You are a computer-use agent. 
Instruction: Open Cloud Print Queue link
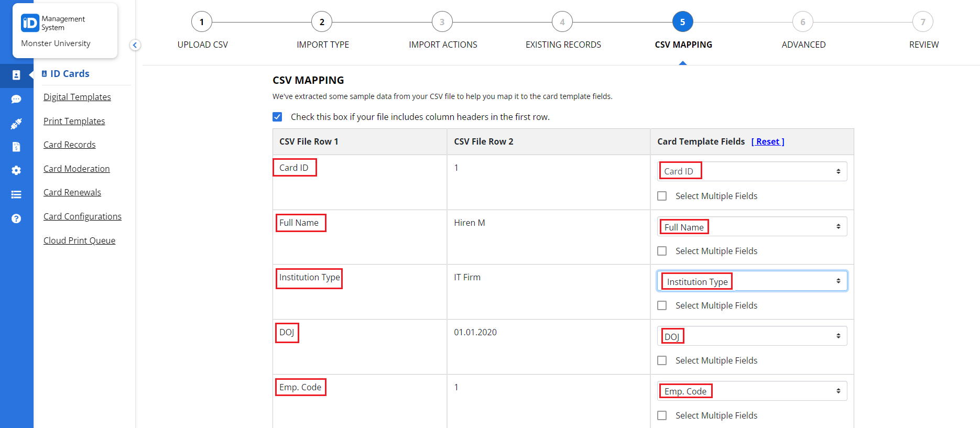click(79, 240)
